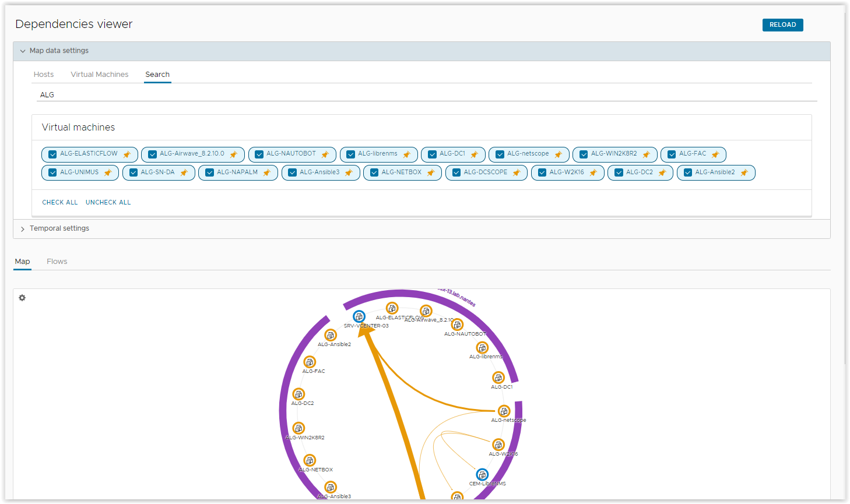Click UNCHECK ALL link
The image size is (850, 504).
(108, 202)
